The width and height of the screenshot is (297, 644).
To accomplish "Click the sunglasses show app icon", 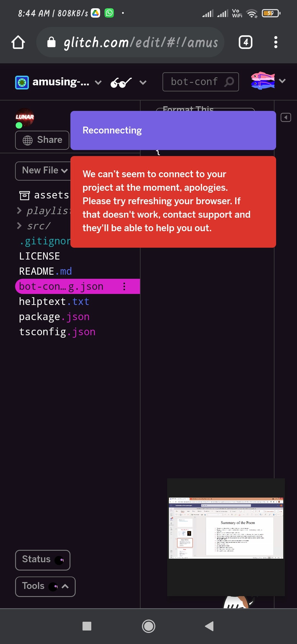I will [121, 82].
